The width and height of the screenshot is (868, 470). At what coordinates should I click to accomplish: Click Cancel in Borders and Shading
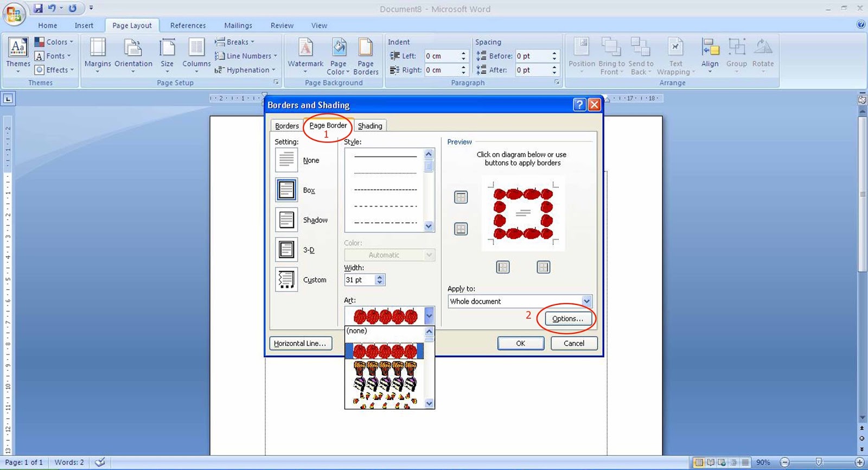pos(574,344)
